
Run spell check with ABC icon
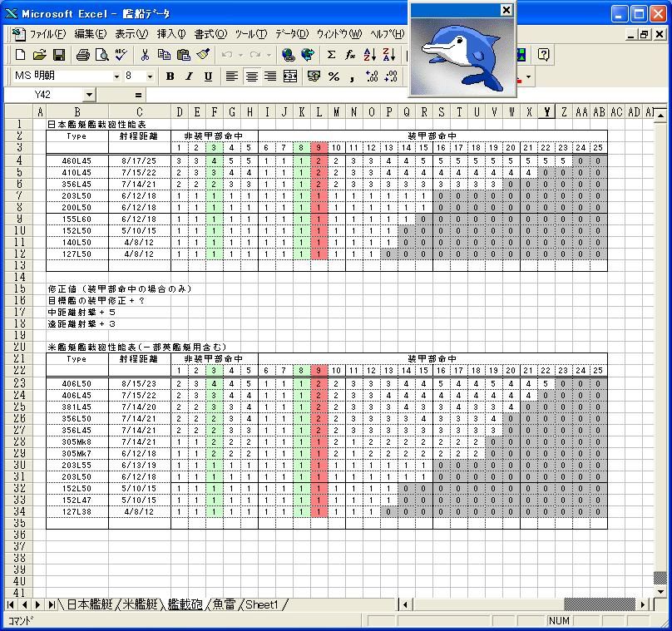[121, 55]
